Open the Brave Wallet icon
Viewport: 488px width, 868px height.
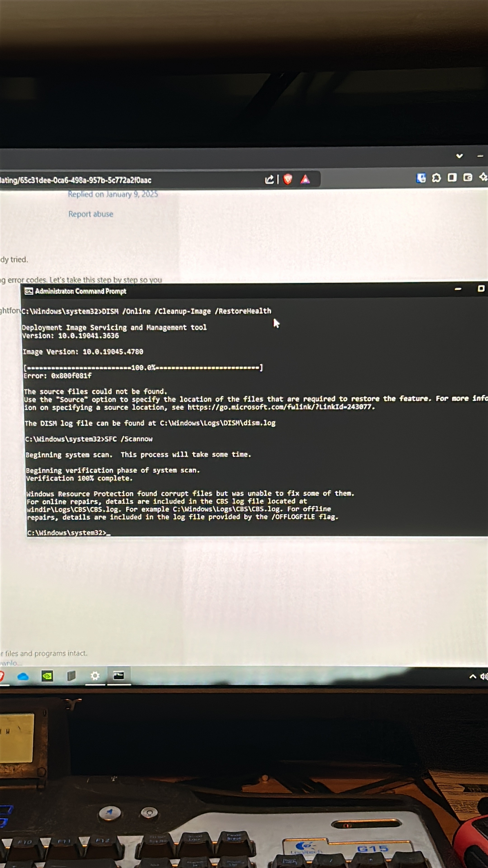click(468, 177)
